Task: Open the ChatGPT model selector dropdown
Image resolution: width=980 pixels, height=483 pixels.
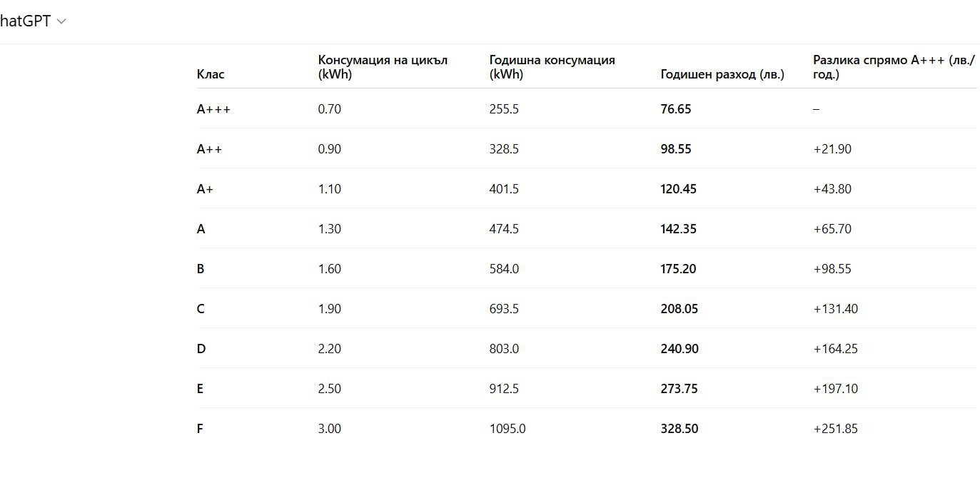Action: (61, 21)
